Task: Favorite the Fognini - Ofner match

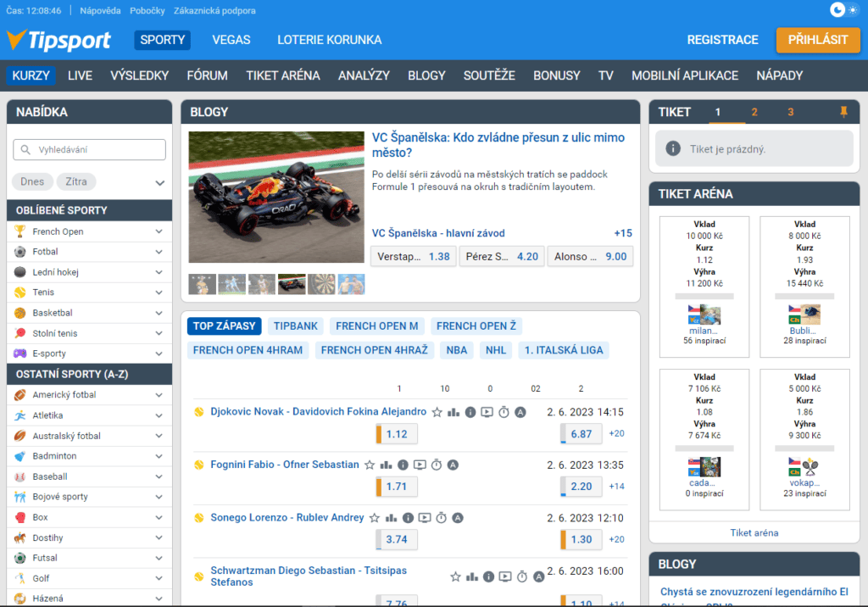Action: point(370,465)
